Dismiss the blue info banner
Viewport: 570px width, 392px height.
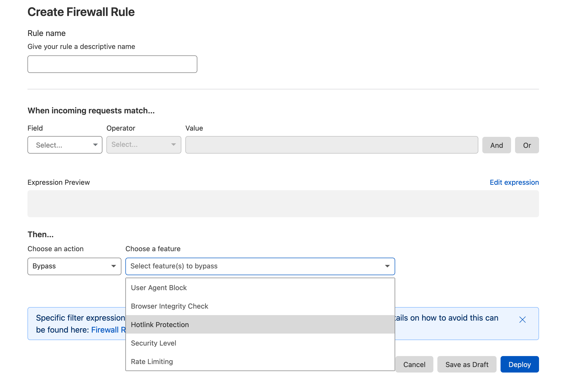pos(522,320)
